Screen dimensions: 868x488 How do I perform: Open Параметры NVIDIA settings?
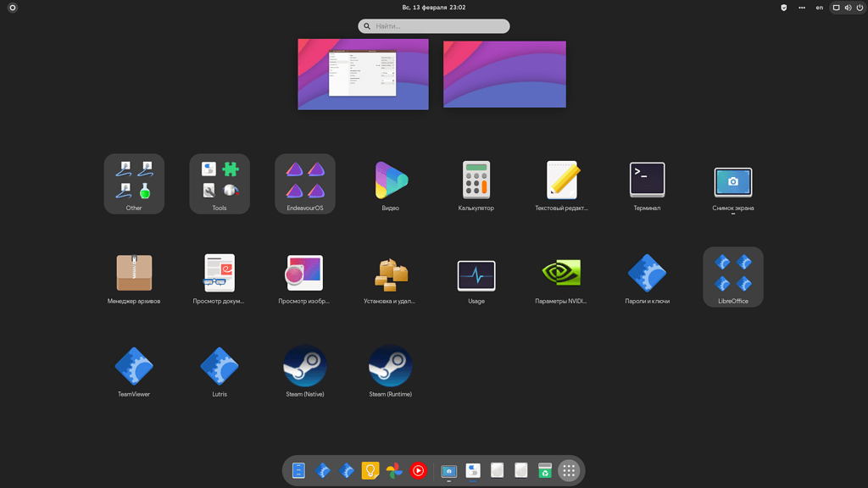[x=561, y=273]
